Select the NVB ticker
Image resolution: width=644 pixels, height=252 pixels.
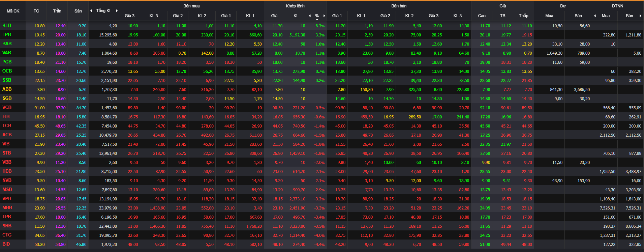click(7, 180)
